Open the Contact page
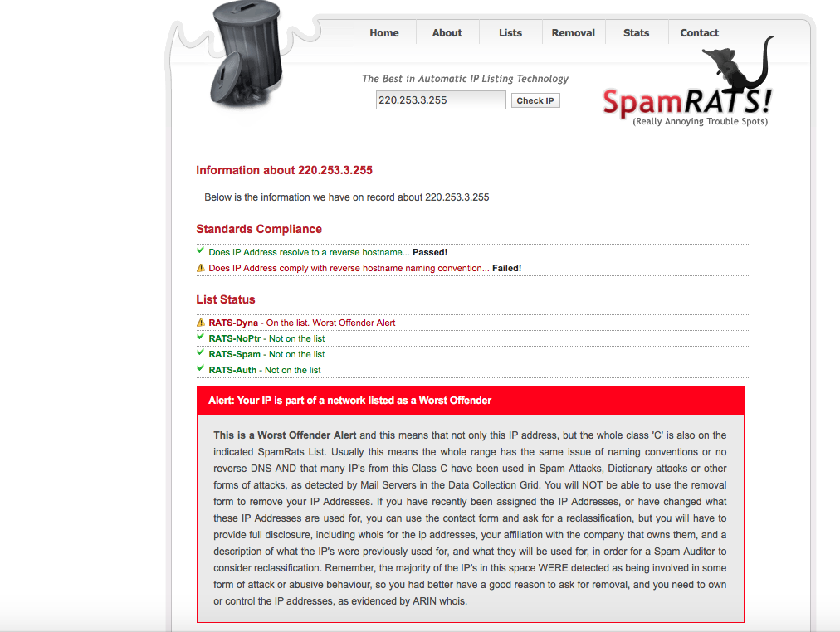 [x=699, y=32]
